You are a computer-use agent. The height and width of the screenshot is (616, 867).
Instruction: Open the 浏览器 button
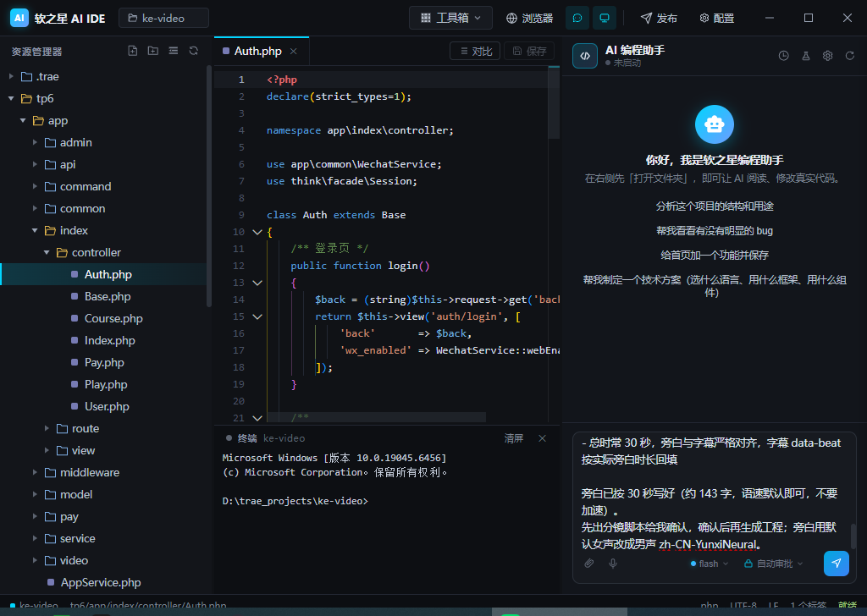(x=530, y=19)
